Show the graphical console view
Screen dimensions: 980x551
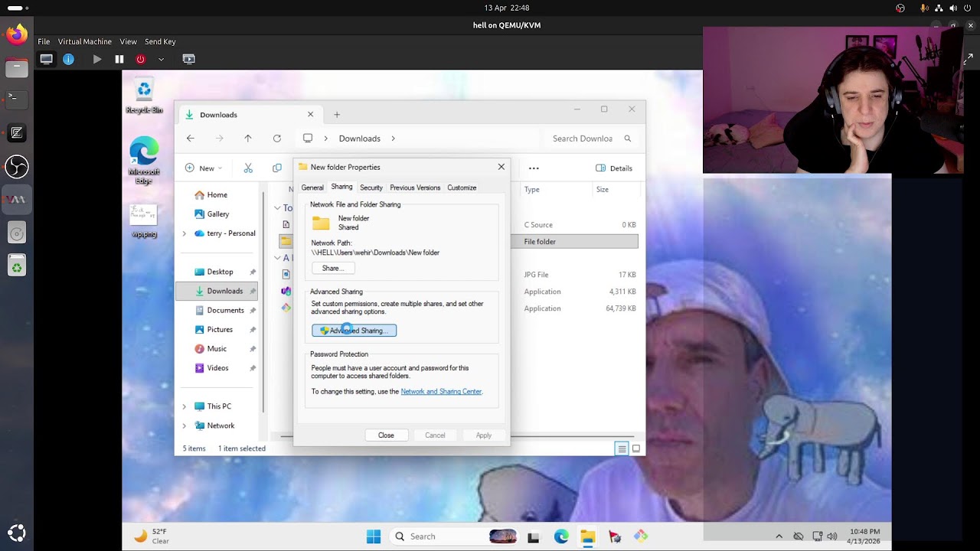pyautogui.click(x=47, y=59)
